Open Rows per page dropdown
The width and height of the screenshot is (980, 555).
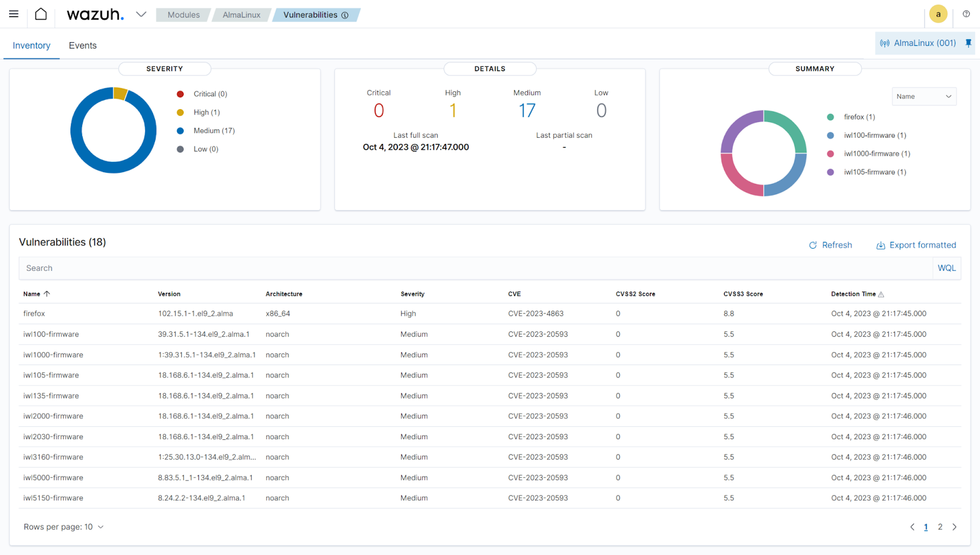tap(64, 527)
